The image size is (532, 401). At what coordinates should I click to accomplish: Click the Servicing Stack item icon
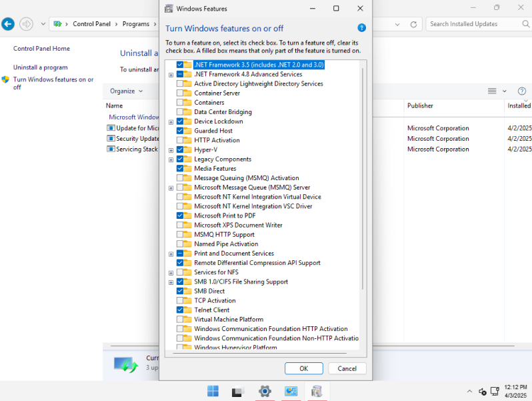tap(111, 149)
